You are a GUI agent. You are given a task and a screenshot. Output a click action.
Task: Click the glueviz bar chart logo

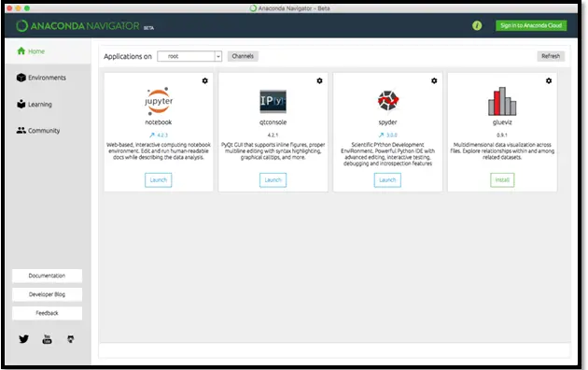pyautogui.click(x=502, y=101)
